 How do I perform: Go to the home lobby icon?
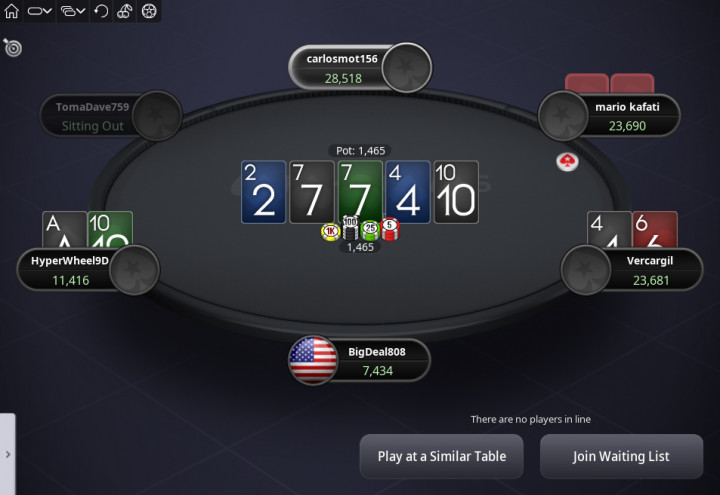tap(11, 11)
